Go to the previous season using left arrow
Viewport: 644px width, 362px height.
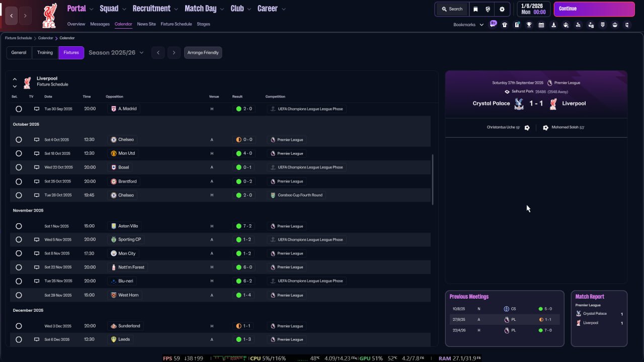click(158, 53)
